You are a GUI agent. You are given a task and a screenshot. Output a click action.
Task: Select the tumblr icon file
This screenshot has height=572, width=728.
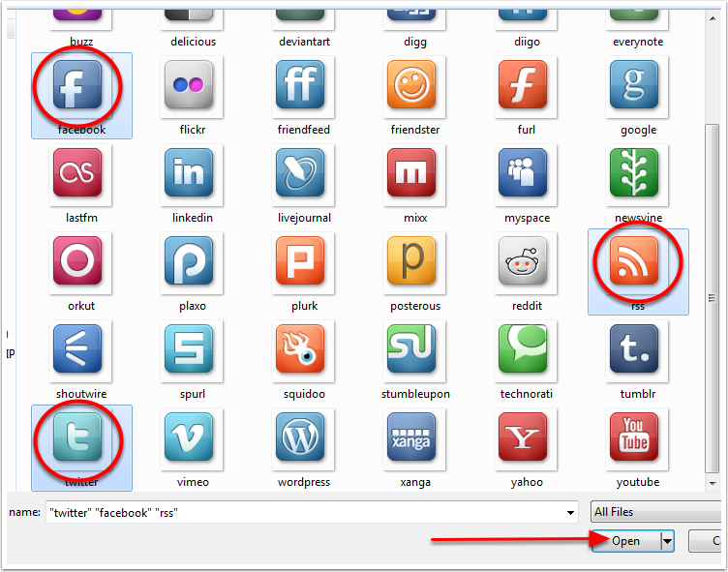pyautogui.click(x=635, y=349)
